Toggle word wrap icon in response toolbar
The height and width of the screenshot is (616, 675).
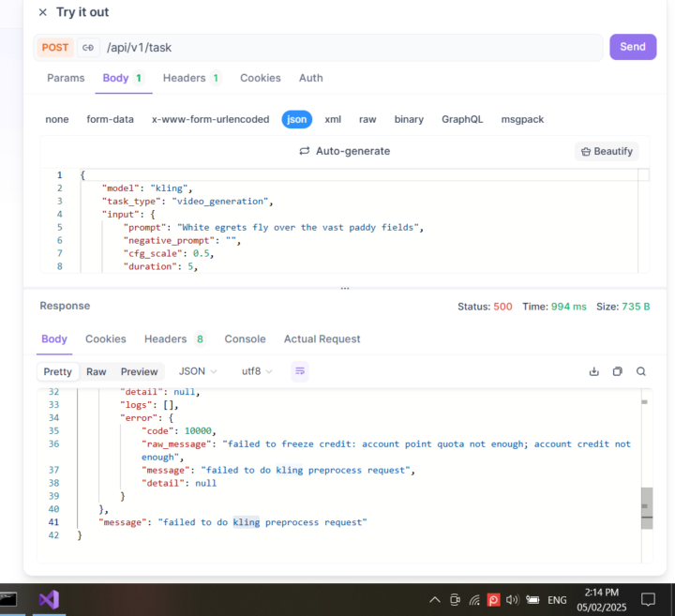[x=300, y=371]
